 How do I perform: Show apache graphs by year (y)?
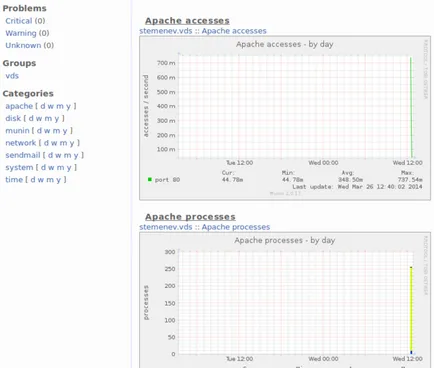tap(68, 106)
